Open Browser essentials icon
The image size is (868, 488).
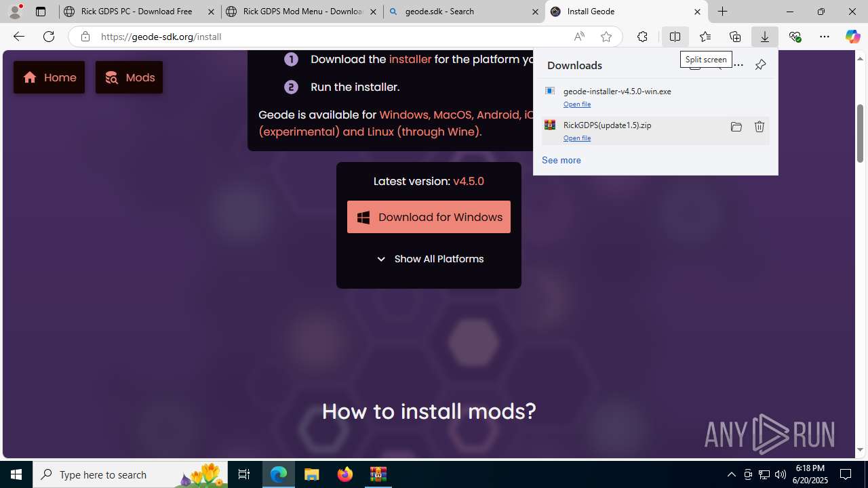pos(795,37)
